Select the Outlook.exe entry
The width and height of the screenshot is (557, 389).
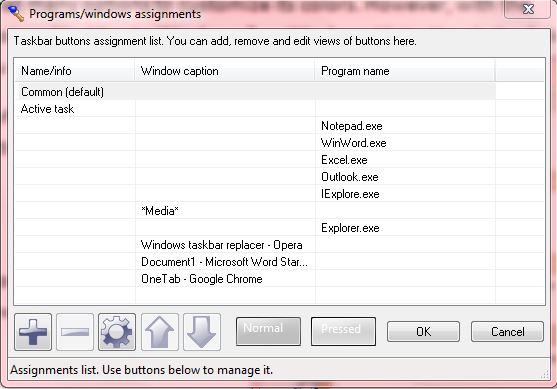click(255, 177)
